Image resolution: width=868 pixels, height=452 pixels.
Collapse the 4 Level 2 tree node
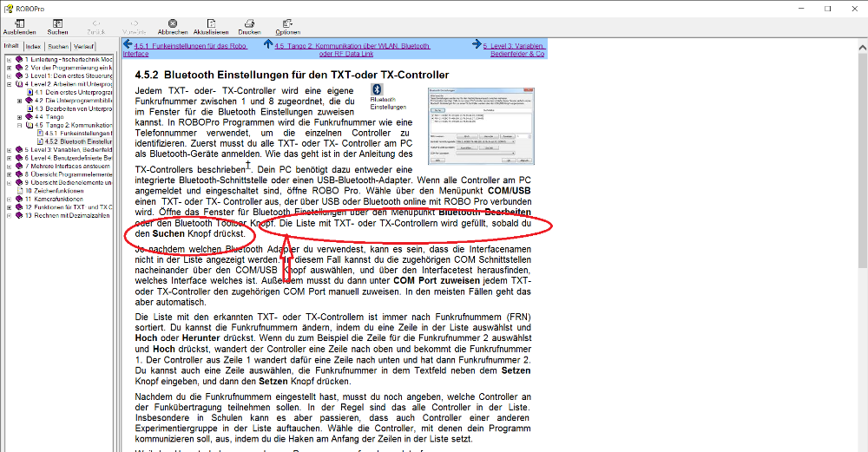pyautogui.click(x=9, y=84)
